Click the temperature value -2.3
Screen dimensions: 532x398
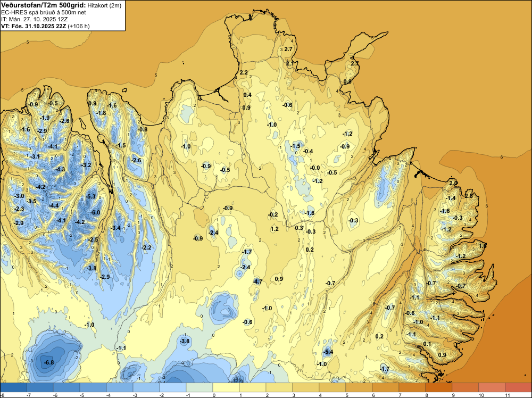tap(19, 209)
